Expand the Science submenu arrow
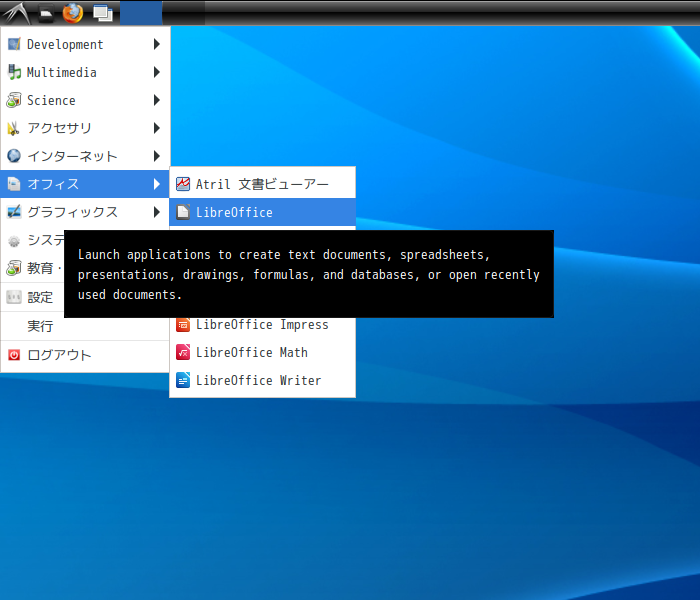Image resolution: width=700 pixels, height=600 pixels. 156,100
